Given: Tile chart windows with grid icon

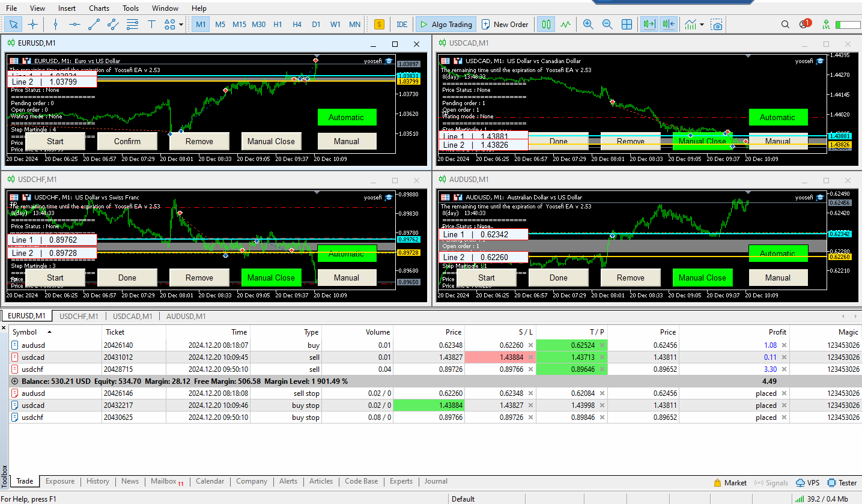Looking at the screenshot, I should 627,25.
